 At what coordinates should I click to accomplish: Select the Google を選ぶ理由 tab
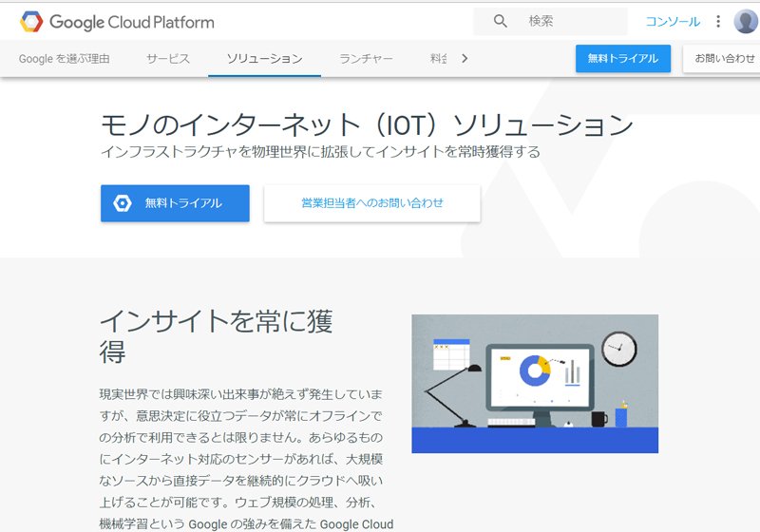click(65, 59)
